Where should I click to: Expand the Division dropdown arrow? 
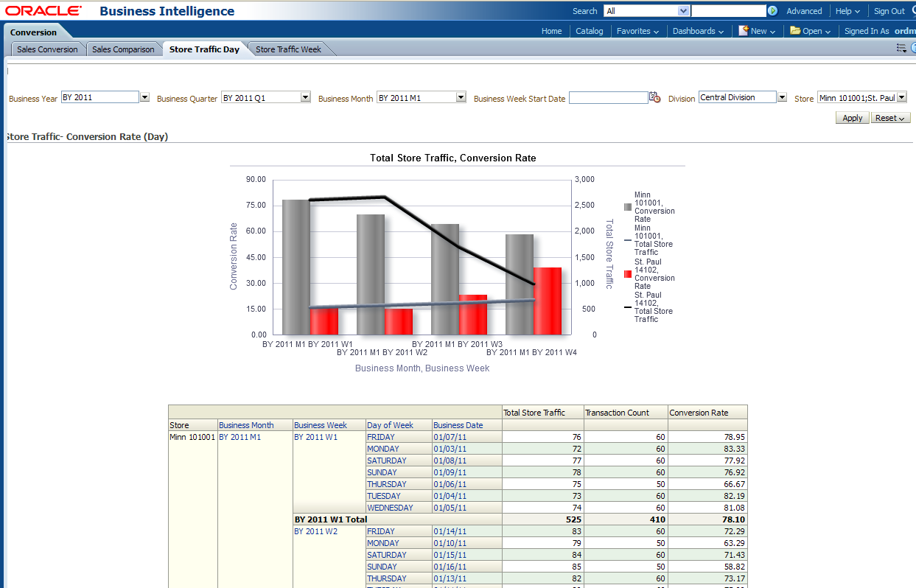tap(782, 97)
